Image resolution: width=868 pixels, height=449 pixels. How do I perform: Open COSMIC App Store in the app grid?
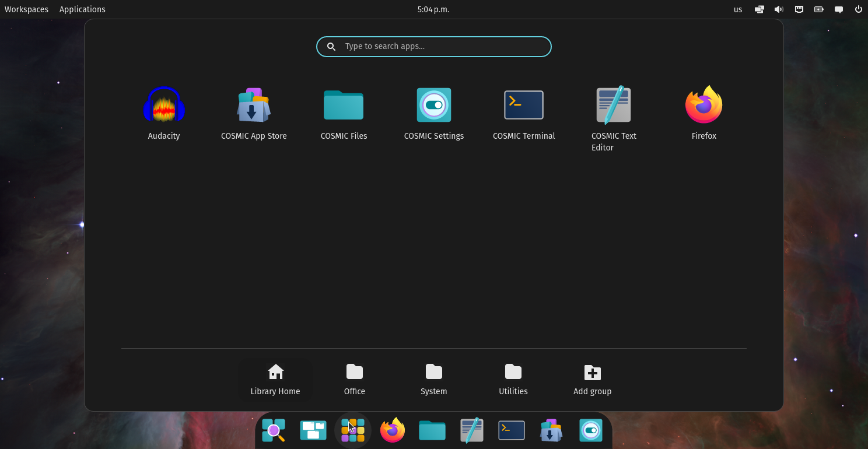[x=254, y=114]
